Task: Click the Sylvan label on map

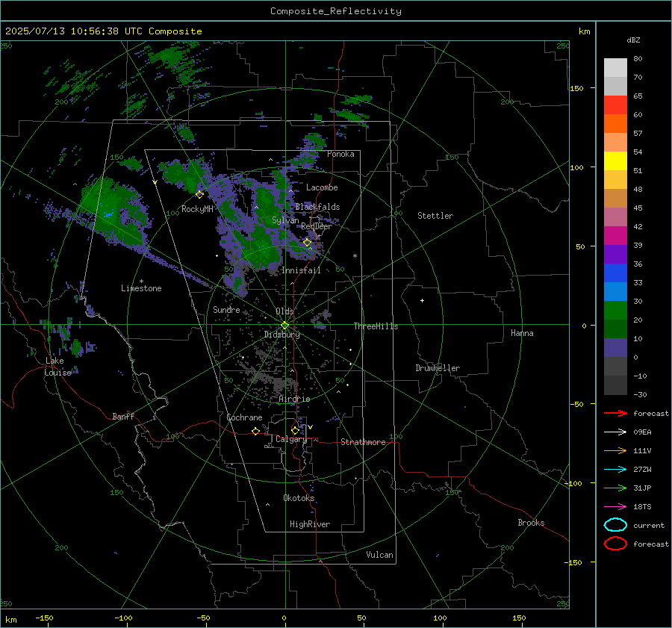Action: pos(285,220)
